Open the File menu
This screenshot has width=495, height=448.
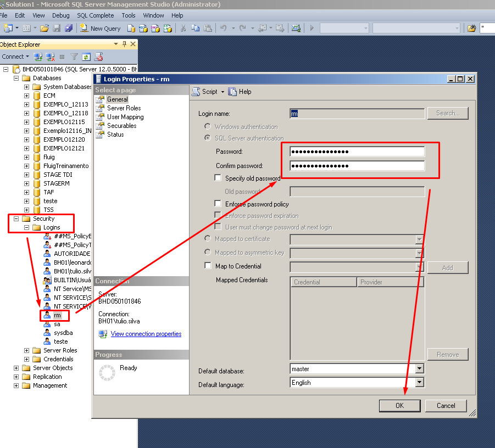pos(3,15)
